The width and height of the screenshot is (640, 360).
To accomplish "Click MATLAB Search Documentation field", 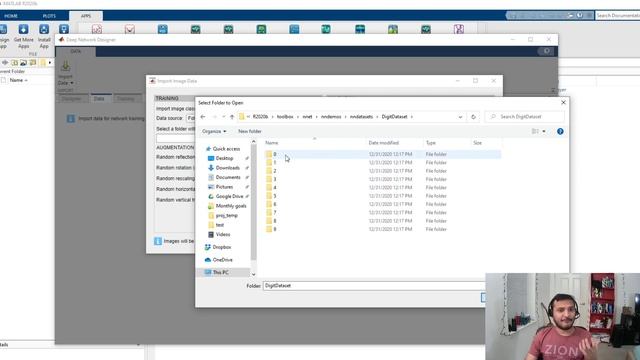I will pyautogui.click(x=617, y=16).
